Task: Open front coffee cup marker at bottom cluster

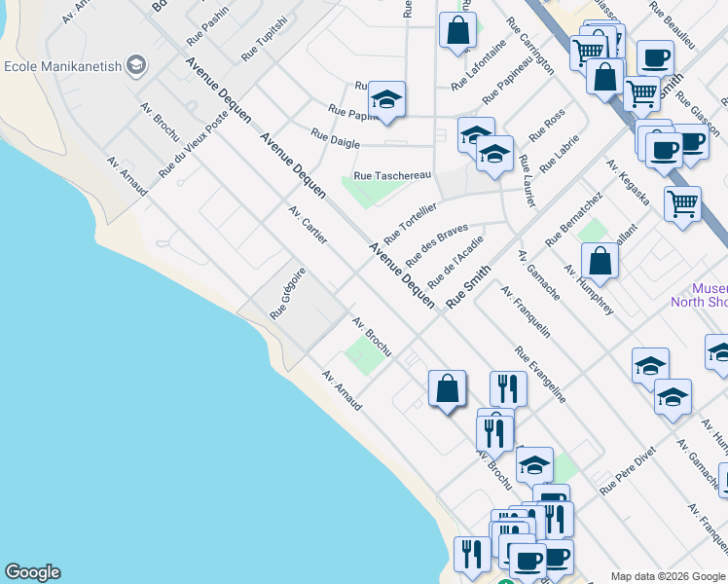Action: pos(528,563)
